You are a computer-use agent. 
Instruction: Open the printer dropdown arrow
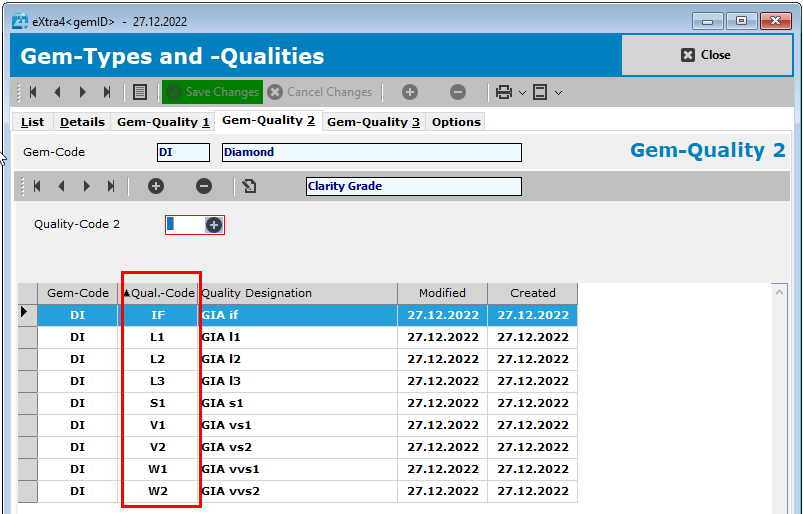(x=522, y=92)
